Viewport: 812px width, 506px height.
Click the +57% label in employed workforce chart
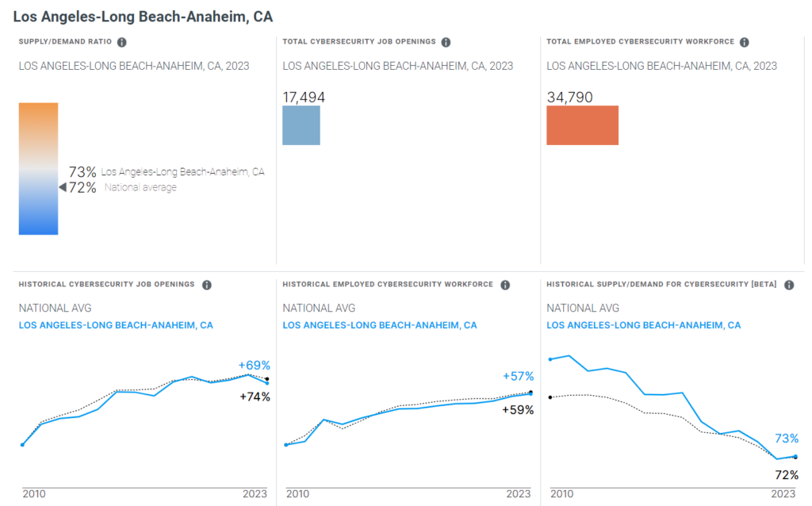coord(519,376)
